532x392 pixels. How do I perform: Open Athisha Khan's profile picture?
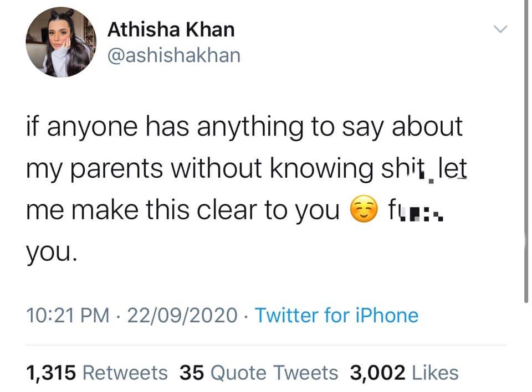tap(60, 42)
